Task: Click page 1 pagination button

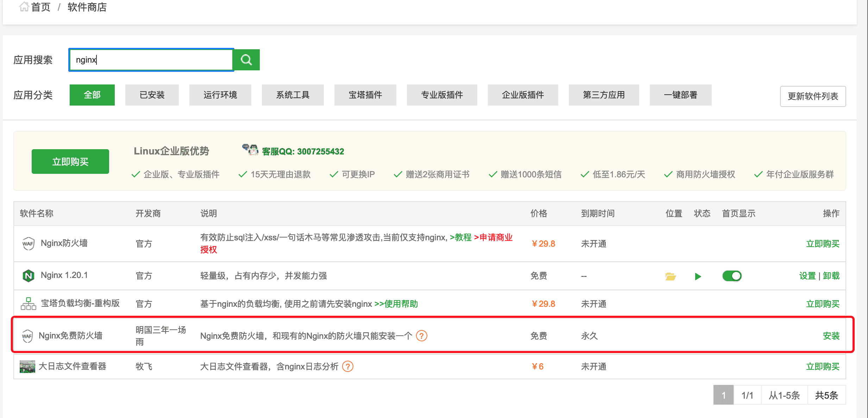Action: pyautogui.click(x=723, y=395)
